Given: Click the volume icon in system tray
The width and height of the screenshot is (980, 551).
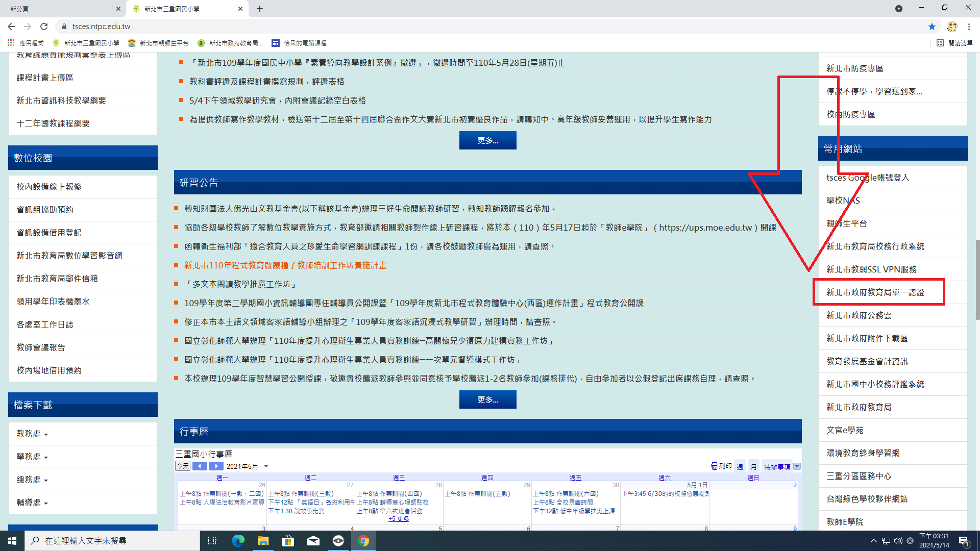Looking at the screenshot, I should pyautogui.click(x=898, y=541).
